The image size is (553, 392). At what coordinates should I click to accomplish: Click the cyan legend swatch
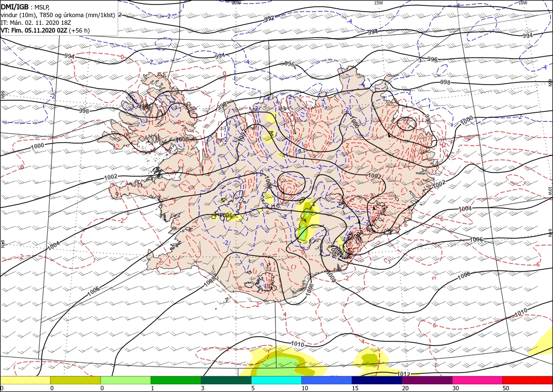(276, 380)
